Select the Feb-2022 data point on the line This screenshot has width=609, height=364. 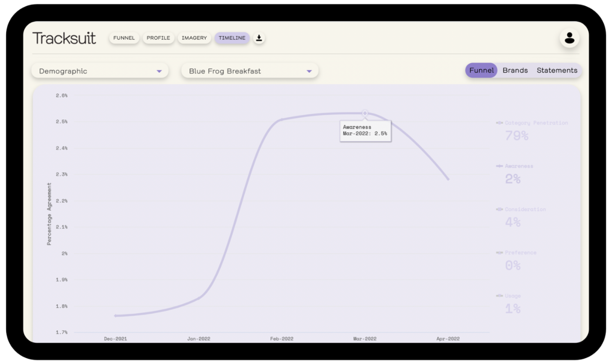[282, 120]
